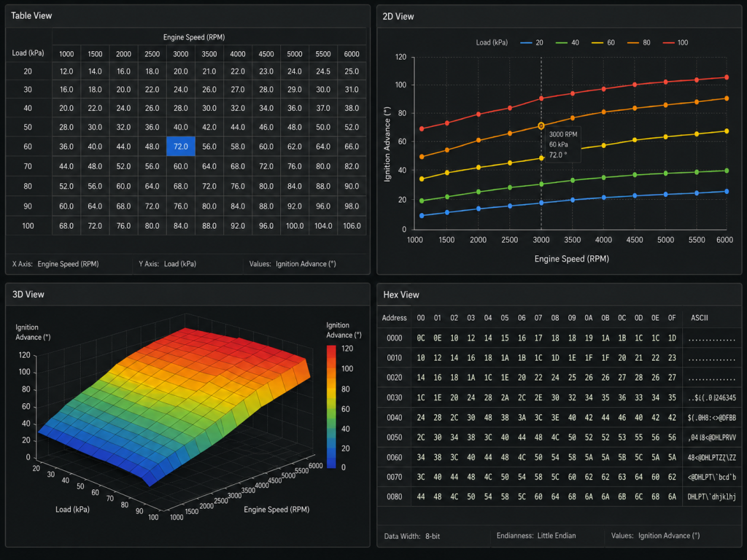Image resolution: width=747 pixels, height=560 pixels.
Task: Click the Y Axis Load (kPa) field
Action: (x=167, y=264)
